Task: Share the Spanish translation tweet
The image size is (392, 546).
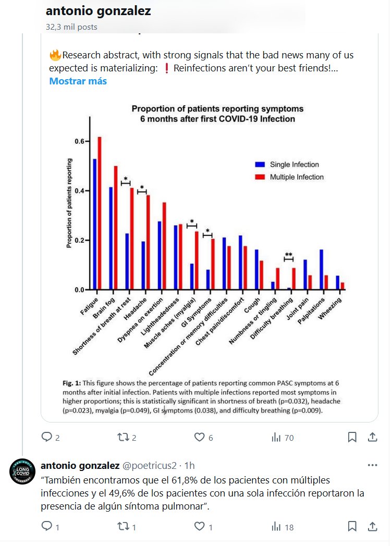Action: coord(372,527)
